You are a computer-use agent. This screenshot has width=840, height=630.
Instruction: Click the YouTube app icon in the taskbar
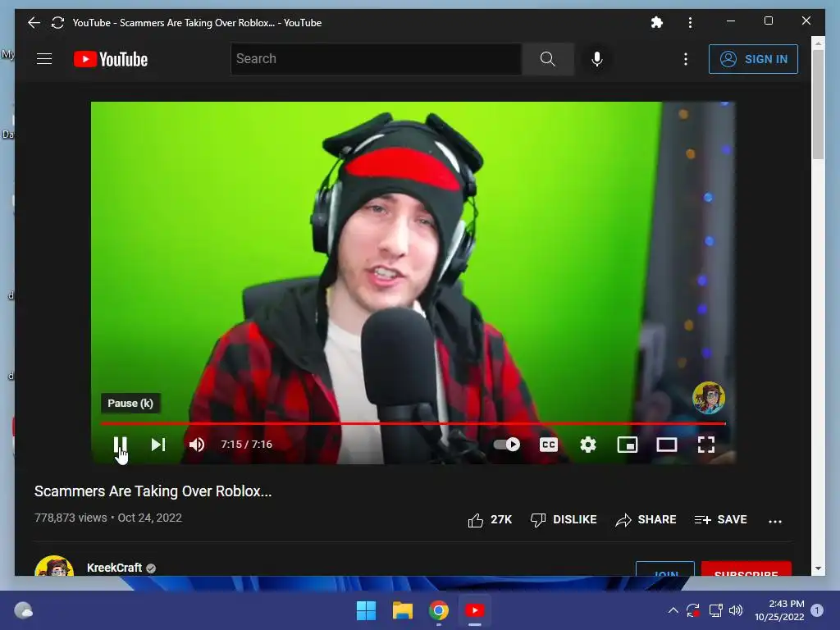475,610
